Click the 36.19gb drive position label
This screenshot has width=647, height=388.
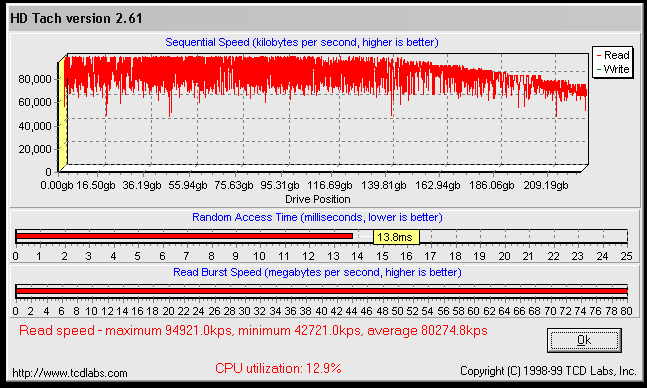pyautogui.click(x=142, y=185)
